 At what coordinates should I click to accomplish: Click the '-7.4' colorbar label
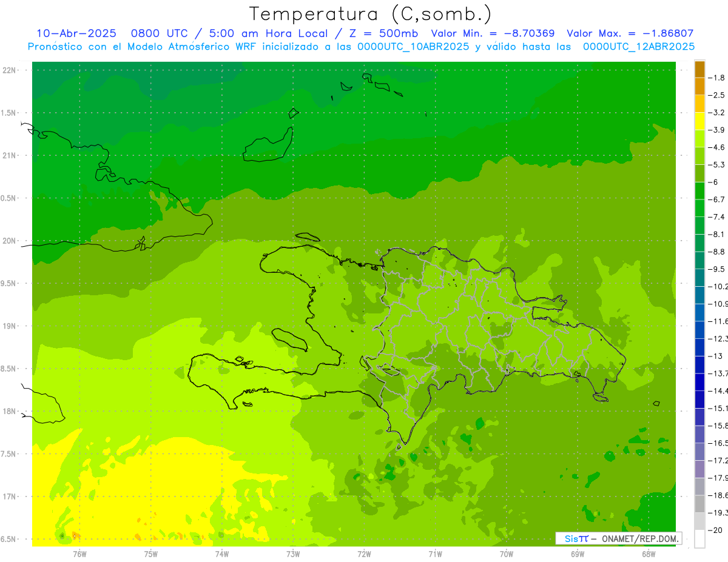[x=718, y=217]
